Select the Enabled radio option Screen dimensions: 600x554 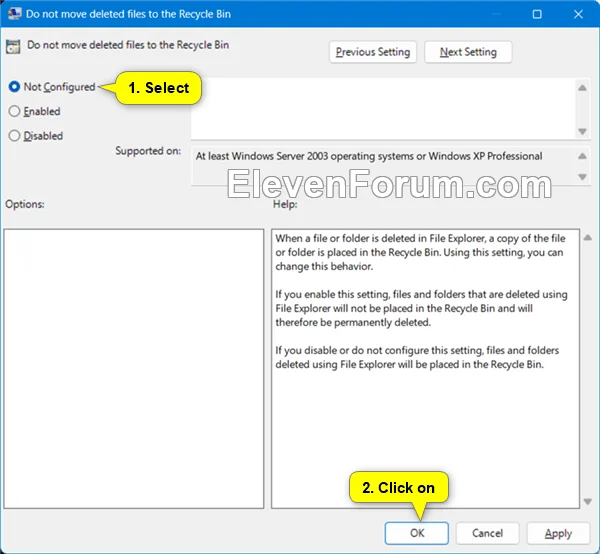point(14,111)
